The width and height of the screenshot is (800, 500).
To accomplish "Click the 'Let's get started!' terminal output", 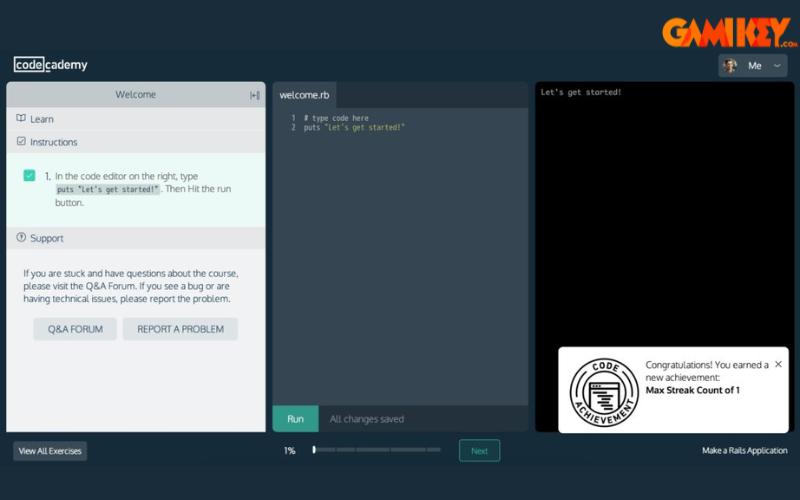I will 581,92.
